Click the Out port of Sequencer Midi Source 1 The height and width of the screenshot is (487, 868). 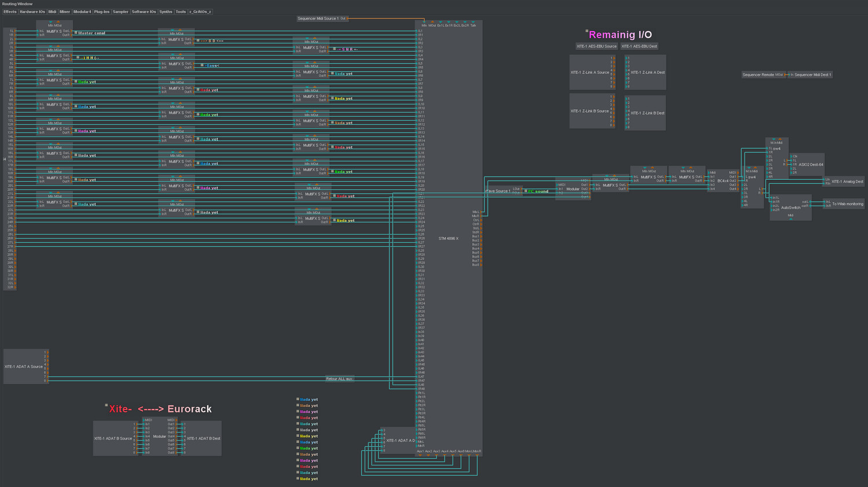[347, 19]
